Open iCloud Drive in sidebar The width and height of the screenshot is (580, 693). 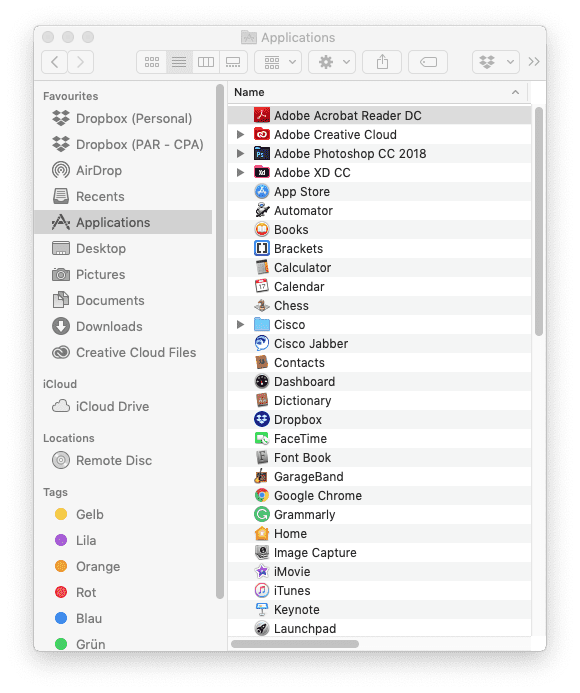coord(123,407)
